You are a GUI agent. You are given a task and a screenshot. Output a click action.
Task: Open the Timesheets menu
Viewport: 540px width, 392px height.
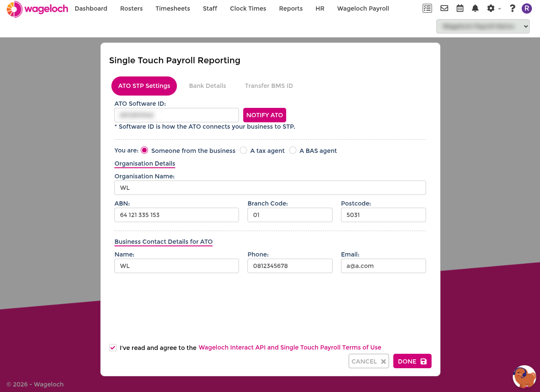coord(173,8)
